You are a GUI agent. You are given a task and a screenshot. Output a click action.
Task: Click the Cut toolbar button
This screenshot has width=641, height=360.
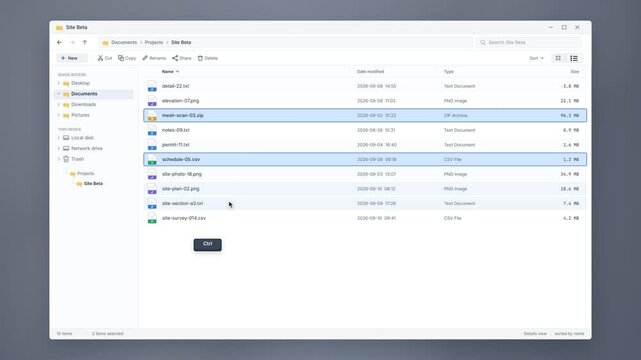(x=105, y=58)
